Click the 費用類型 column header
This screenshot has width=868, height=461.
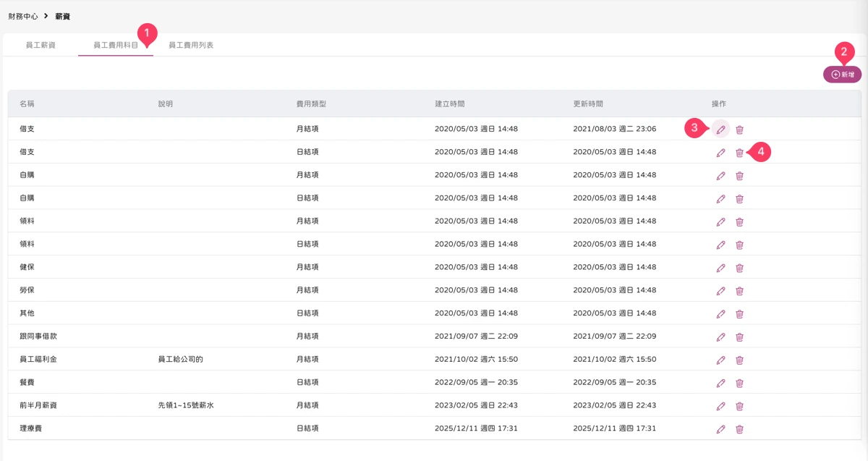[311, 104]
